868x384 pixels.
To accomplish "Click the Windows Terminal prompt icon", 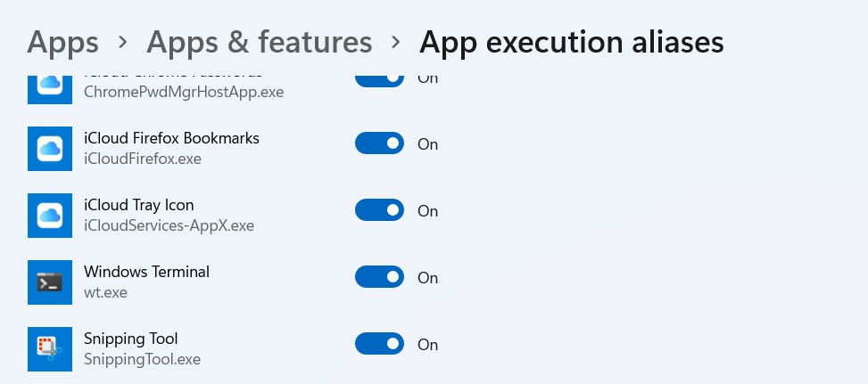I will (50, 282).
